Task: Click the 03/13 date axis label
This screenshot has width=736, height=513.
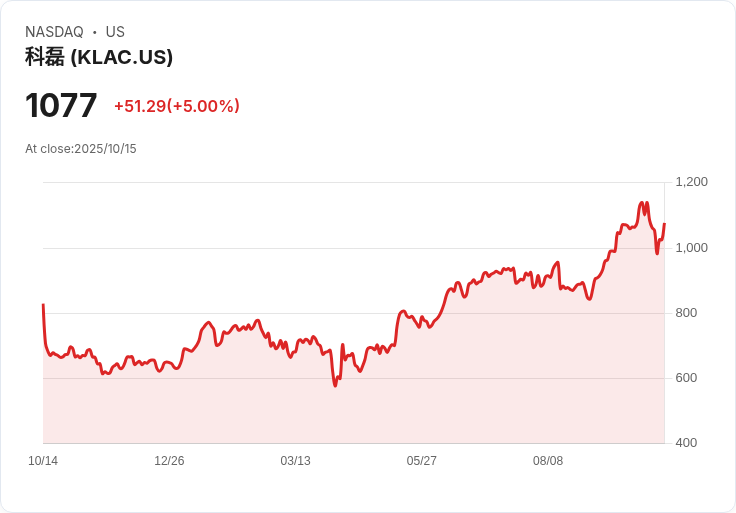Action: 295,461
